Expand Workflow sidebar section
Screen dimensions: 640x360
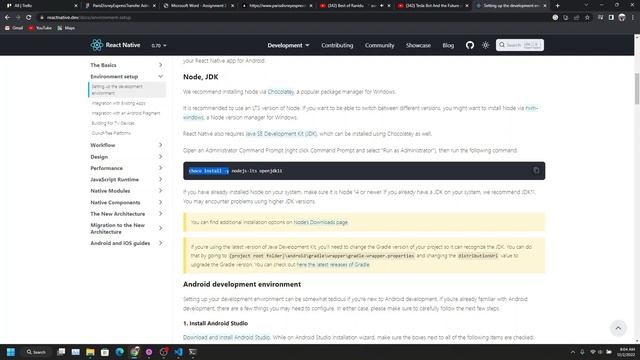point(127,145)
